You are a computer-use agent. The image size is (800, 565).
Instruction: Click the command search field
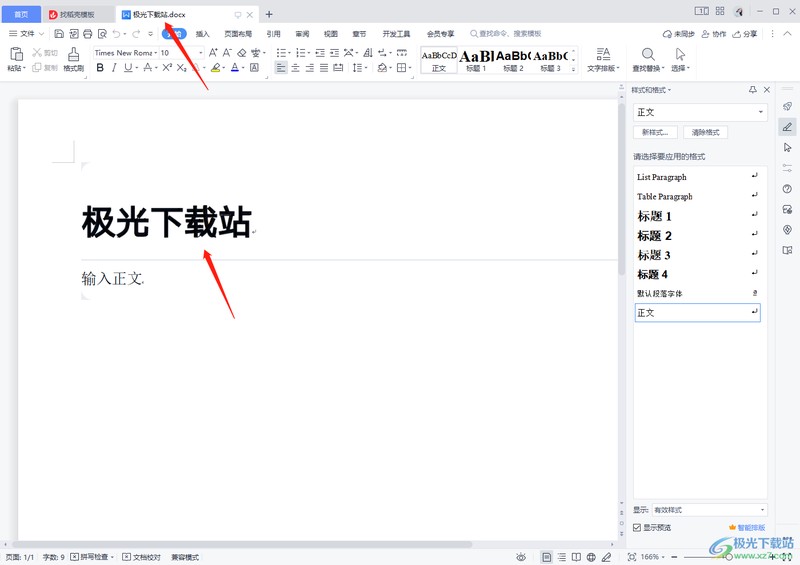point(505,34)
